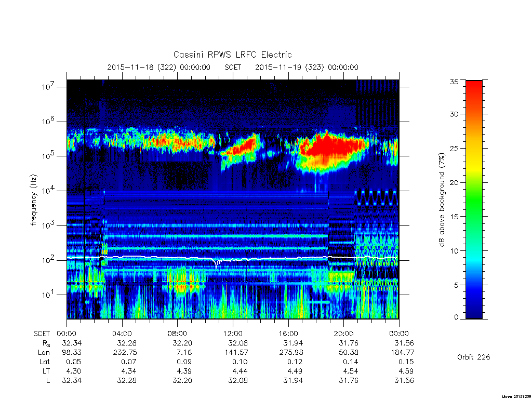Click the colorbar tick label 10
The image size is (532, 399).
[x=454, y=251]
